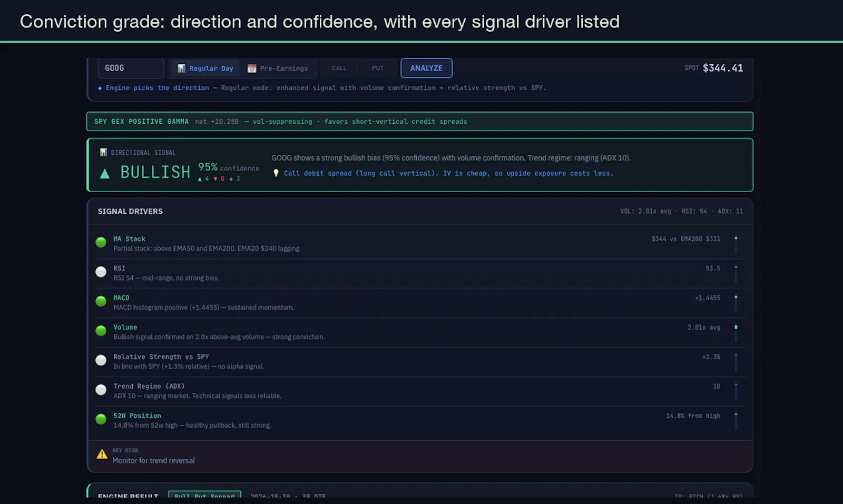Click the SIGNAL DRIVERS heading
The image size is (843, 504).
point(130,211)
